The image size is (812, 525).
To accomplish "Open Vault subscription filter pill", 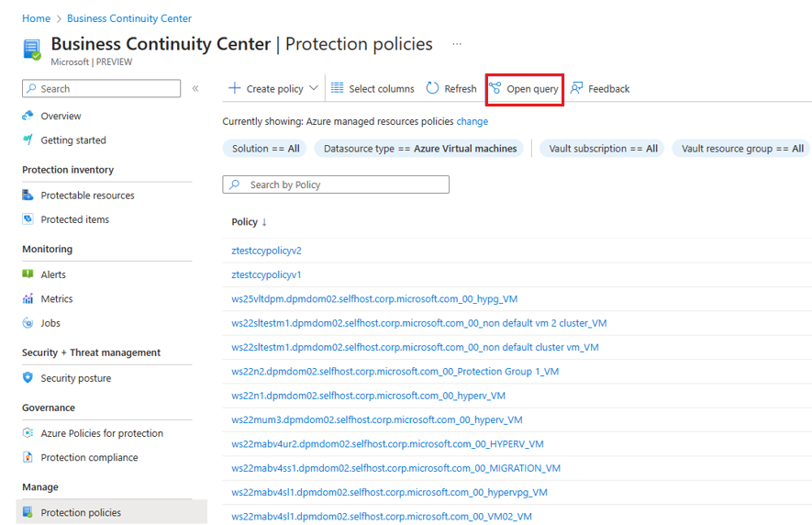I will tap(603, 149).
